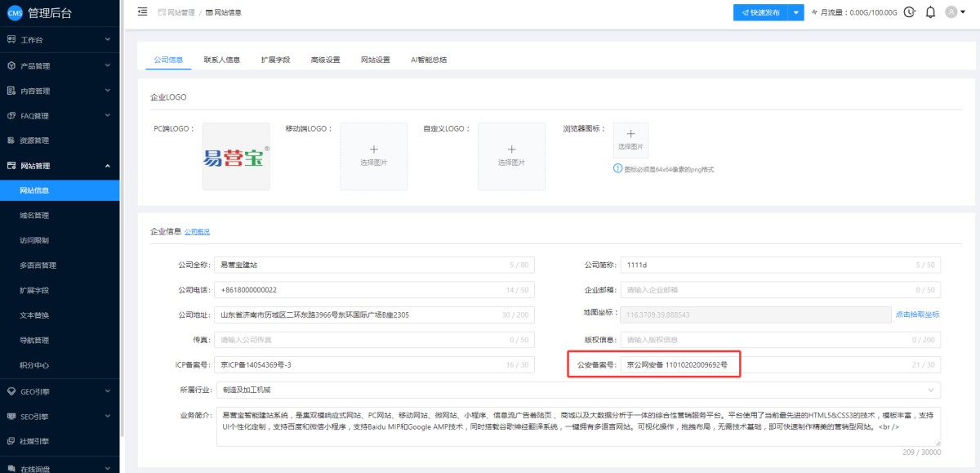
Task: Add a browser favicon via 浏览器图标 plus
Action: pos(630,133)
